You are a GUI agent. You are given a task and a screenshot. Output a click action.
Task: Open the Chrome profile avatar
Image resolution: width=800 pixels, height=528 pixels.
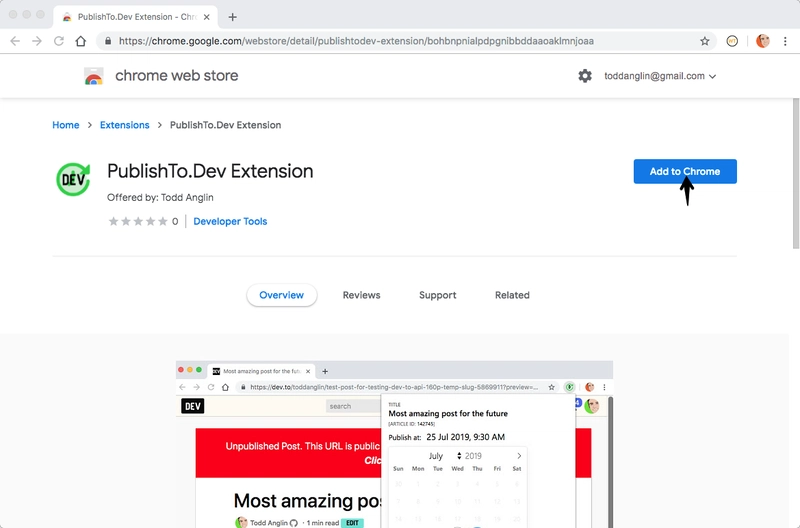763,41
